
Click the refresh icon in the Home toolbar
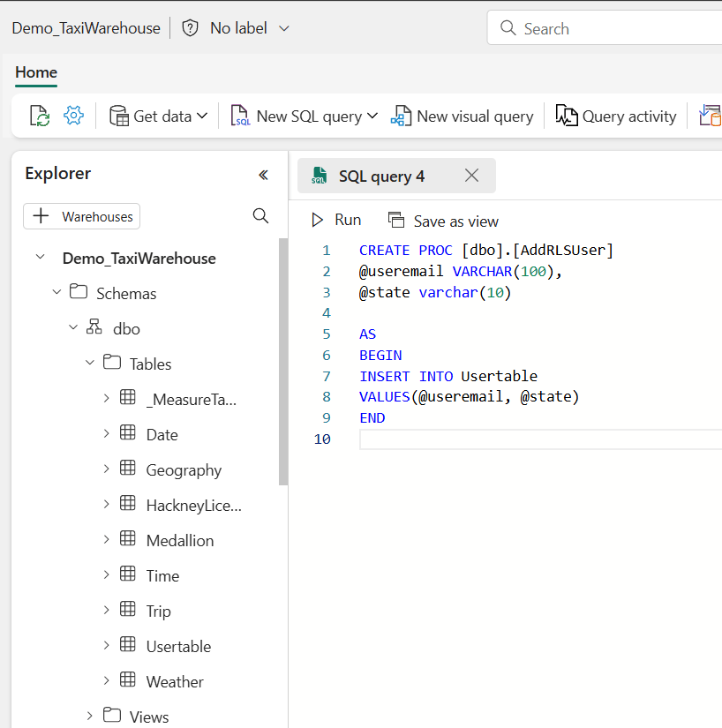pyautogui.click(x=39, y=116)
